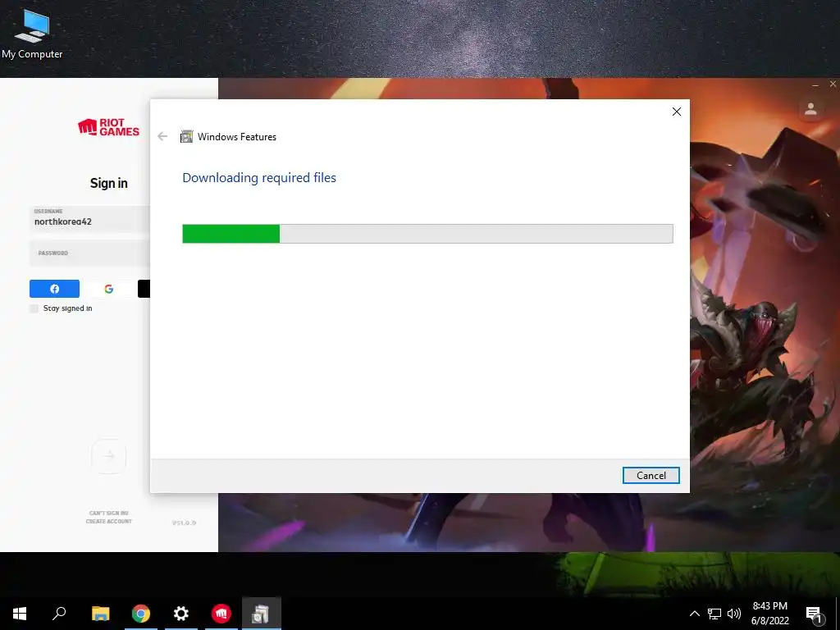
Task: Close the Riot client window
Action: coord(833,84)
